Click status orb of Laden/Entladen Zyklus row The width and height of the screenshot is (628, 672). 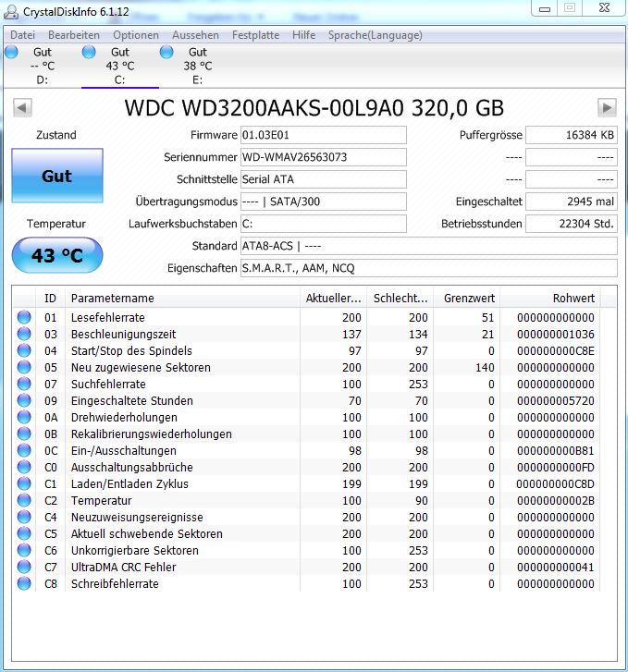point(24,483)
